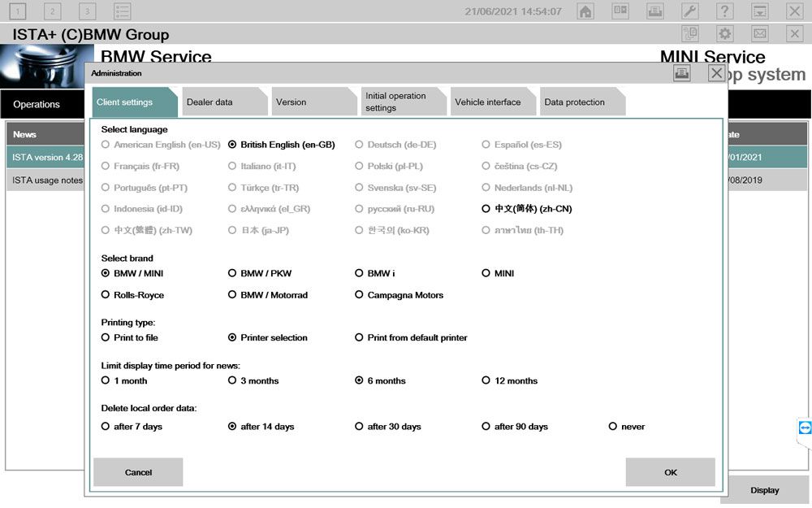
Task: Close the Administration dialog with X
Action: point(716,73)
